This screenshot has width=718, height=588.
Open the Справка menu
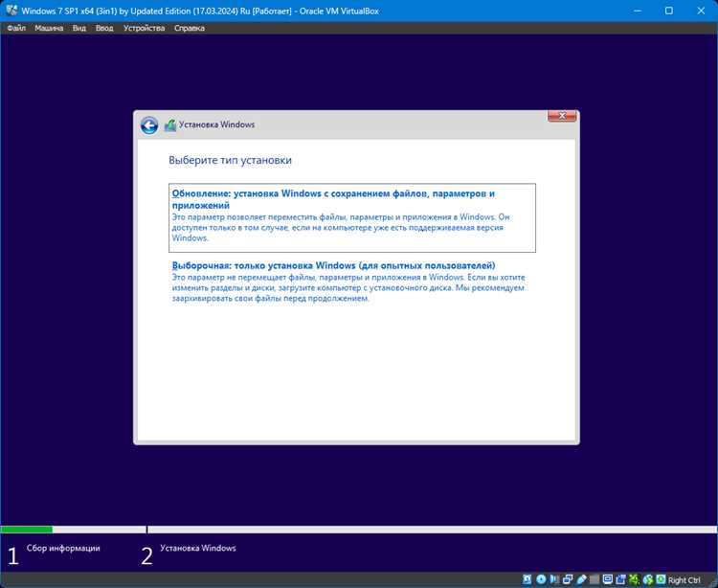pyautogui.click(x=190, y=28)
